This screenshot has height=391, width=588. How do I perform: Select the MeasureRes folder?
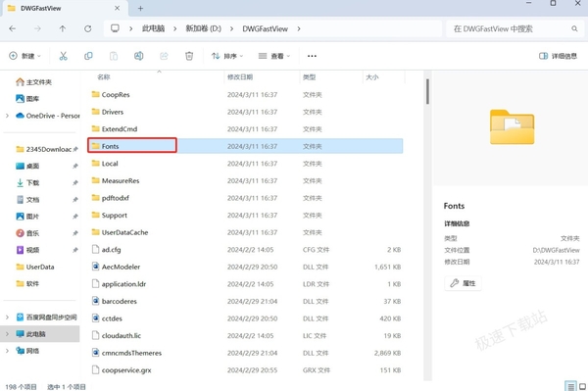point(245,180)
